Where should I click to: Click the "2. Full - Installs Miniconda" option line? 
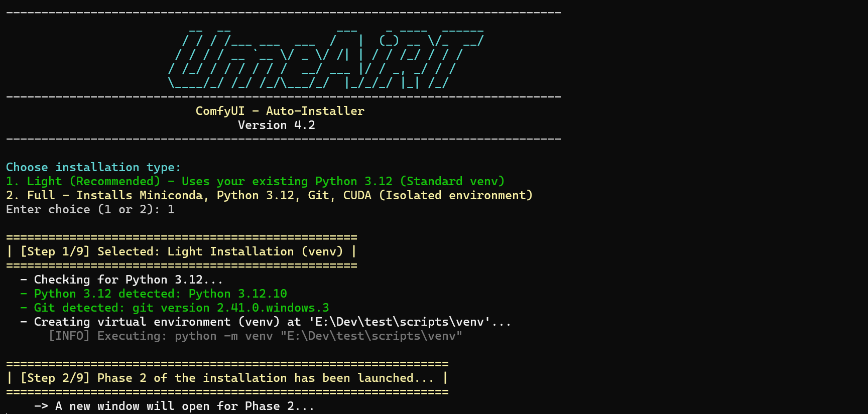(269, 195)
